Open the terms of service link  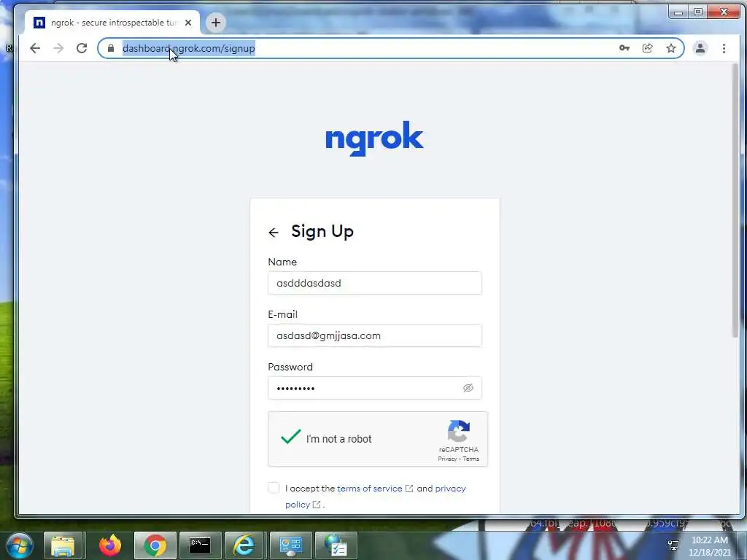[370, 489]
